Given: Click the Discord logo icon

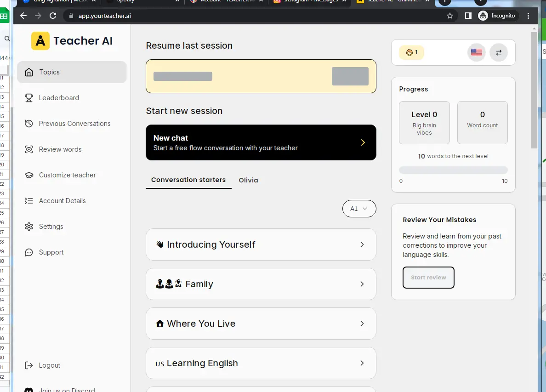Looking at the screenshot, I should click(29, 390).
